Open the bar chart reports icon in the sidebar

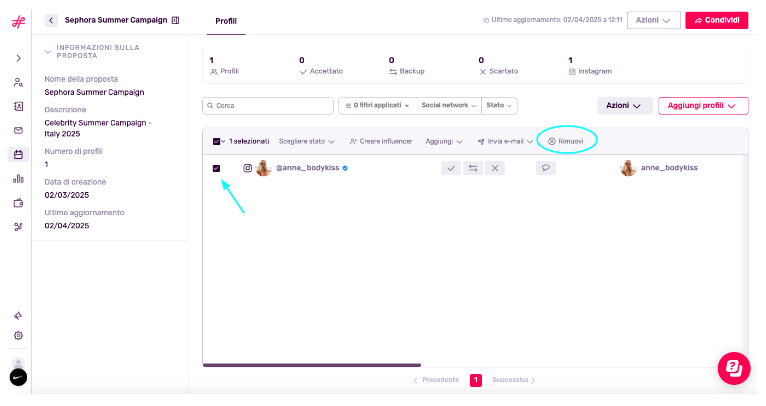coord(18,179)
